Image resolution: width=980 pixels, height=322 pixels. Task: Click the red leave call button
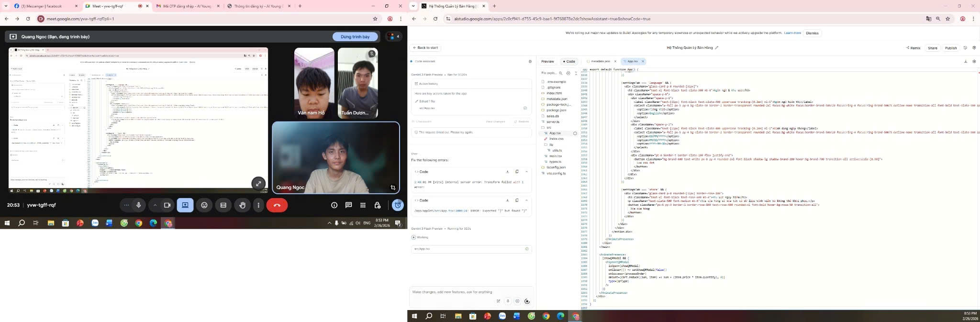point(277,205)
